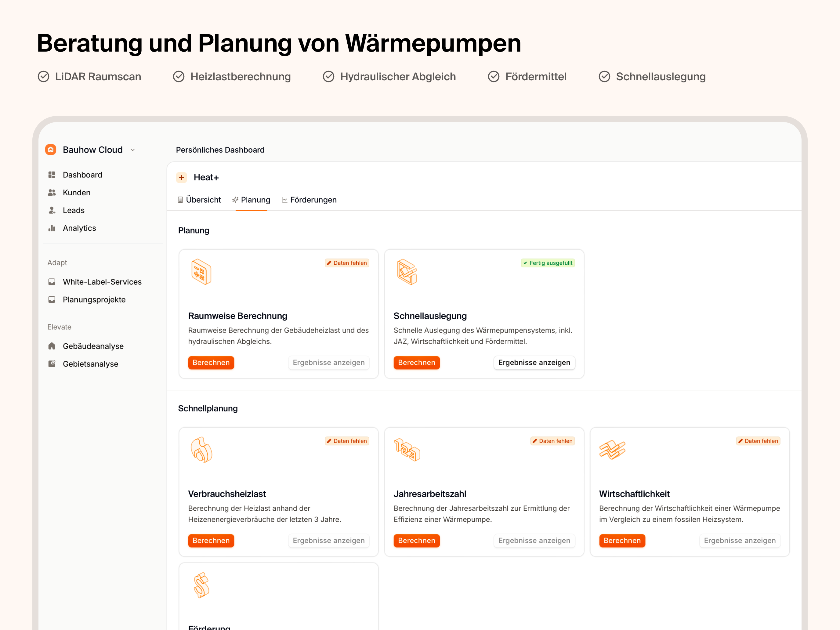Image resolution: width=840 pixels, height=630 pixels.
Task: Click the Planungsprojekte inbox icon
Action: point(52,300)
